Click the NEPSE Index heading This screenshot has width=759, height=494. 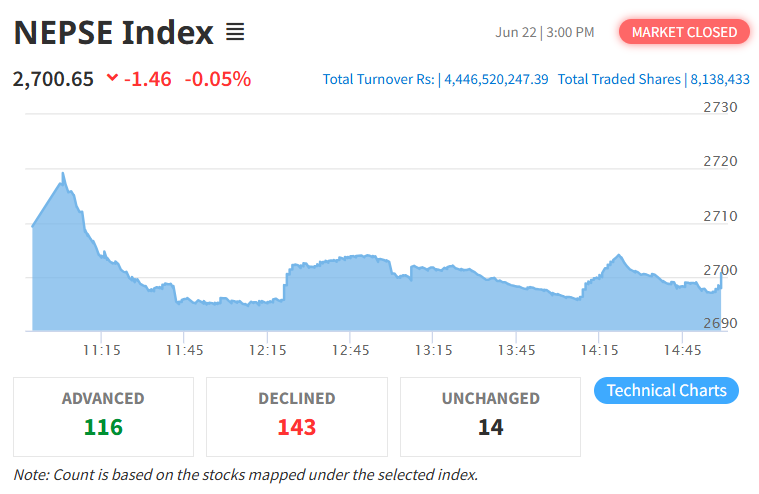point(114,32)
